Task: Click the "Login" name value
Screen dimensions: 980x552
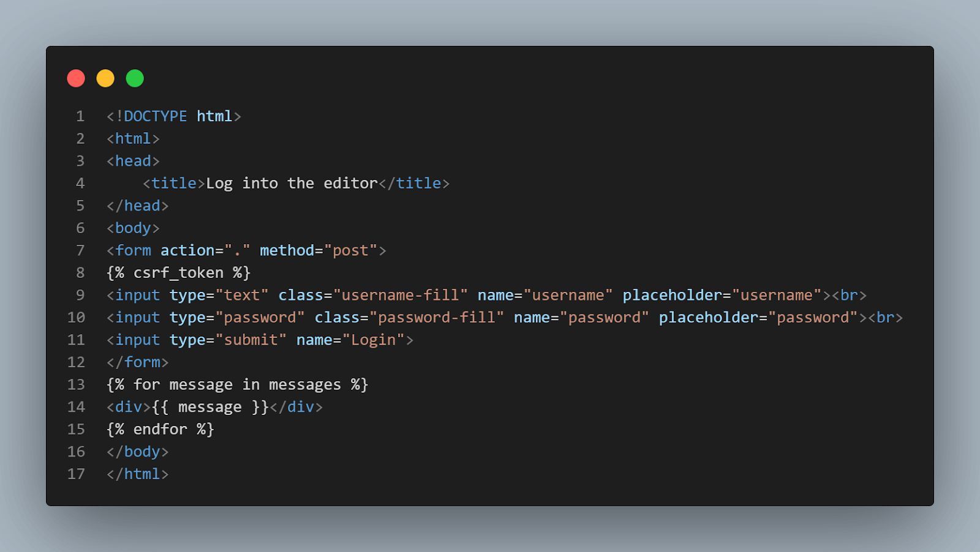Action: pyautogui.click(x=374, y=340)
